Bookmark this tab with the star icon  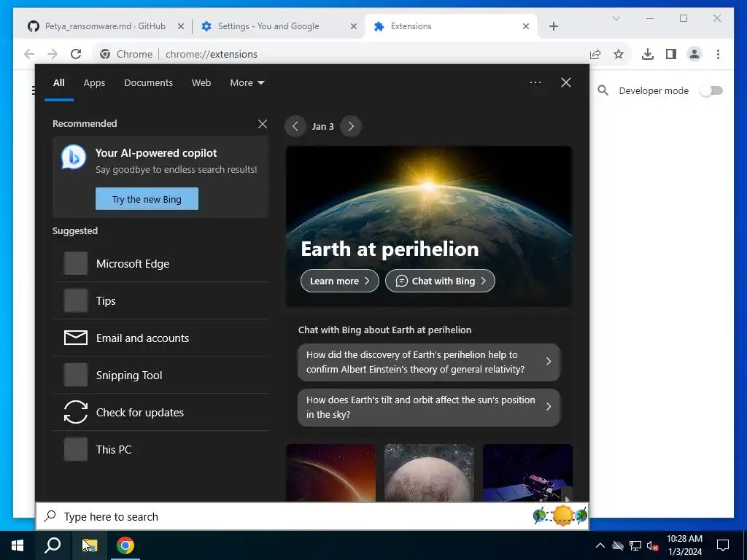click(619, 54)
